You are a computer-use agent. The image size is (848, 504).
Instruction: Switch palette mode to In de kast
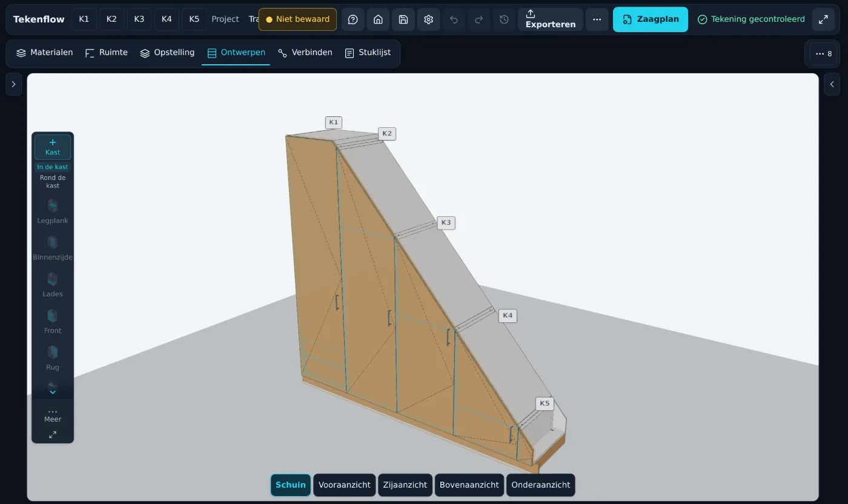coord(53,167)
